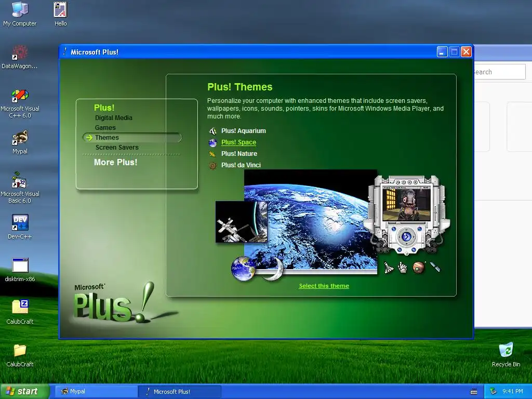This screenshot has width=532, height=399.
Task: Click the hand pointer icon in preview
Action: [403, 268]
